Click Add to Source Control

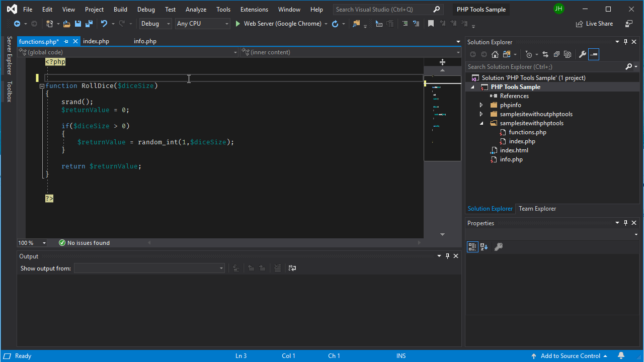[570, 356]
